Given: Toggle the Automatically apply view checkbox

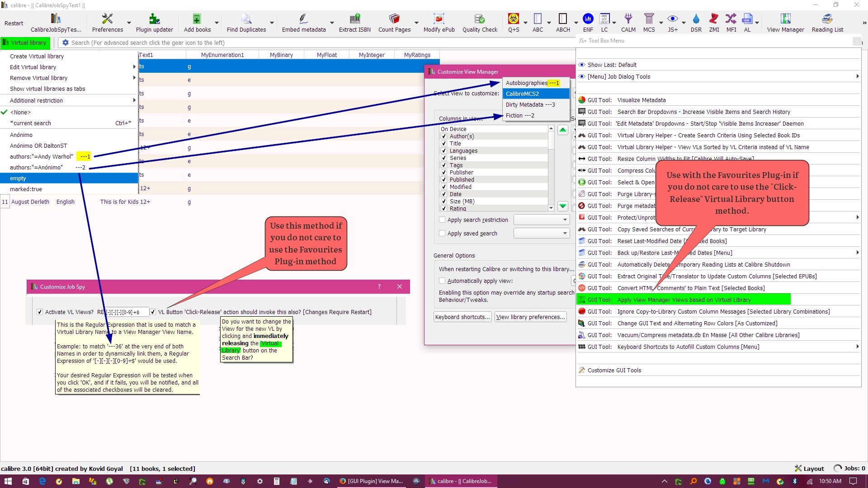Looking at the screenshot, I should point(442,281).
